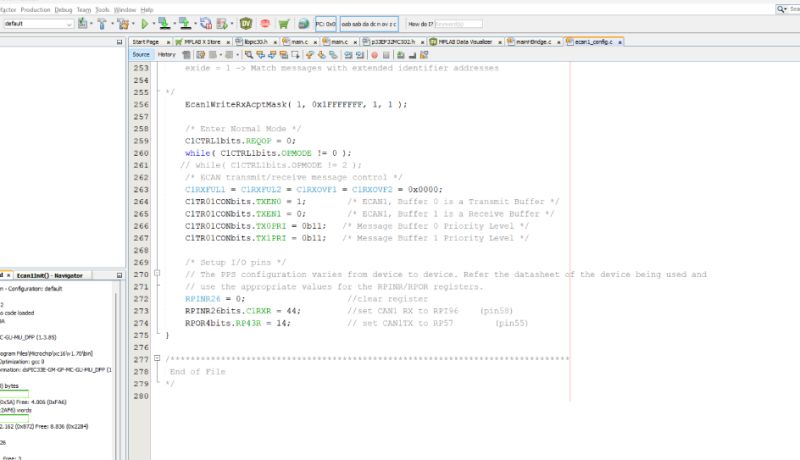The width and height of the screenshot is (800, 460).
Task: Click the How do I search field
Action: (458, 24)
